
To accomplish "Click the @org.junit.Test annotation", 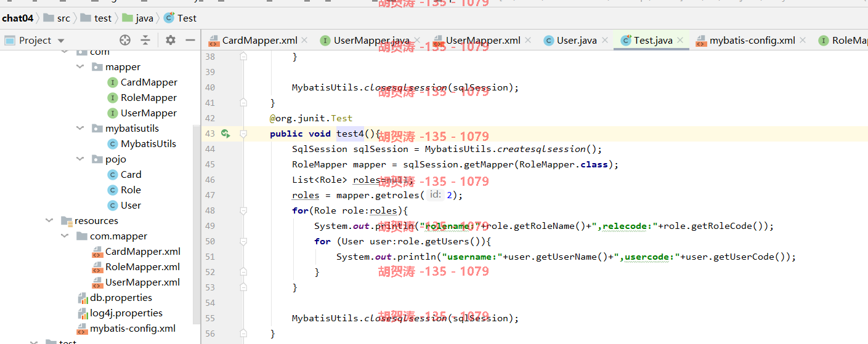I will pos(311,118).
